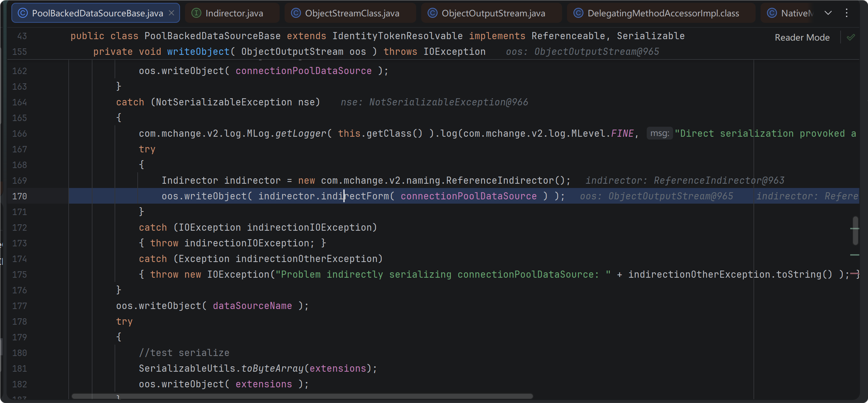Open the ObjectStreamClass.java tab

point(350,13)
